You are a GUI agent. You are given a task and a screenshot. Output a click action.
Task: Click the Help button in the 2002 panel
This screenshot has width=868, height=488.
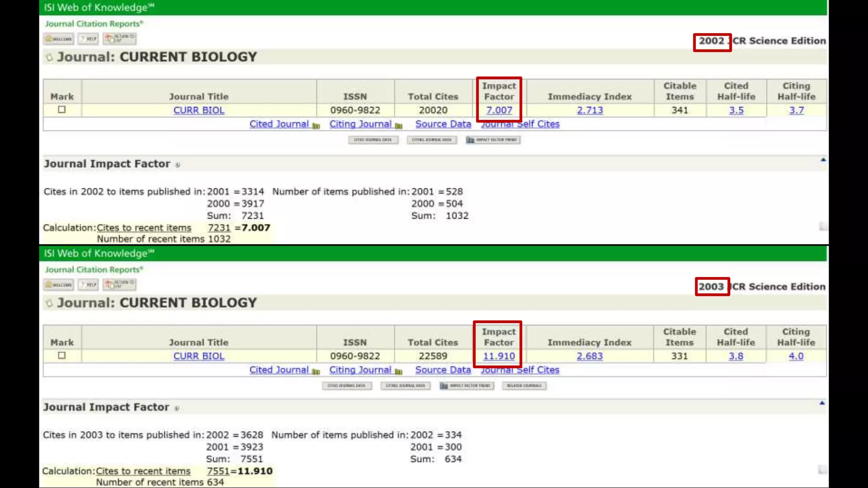(88, 39)
